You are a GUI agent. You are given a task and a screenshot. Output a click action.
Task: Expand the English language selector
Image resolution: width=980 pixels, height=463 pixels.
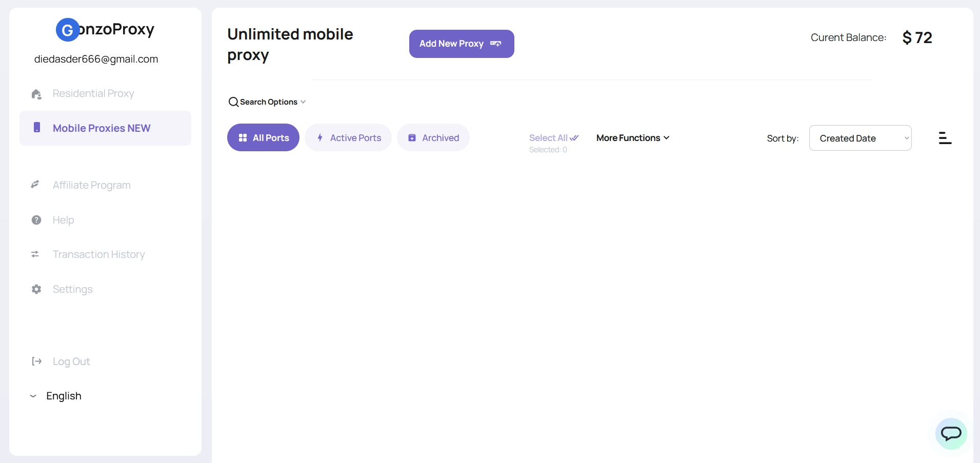[x=56, y=396]
